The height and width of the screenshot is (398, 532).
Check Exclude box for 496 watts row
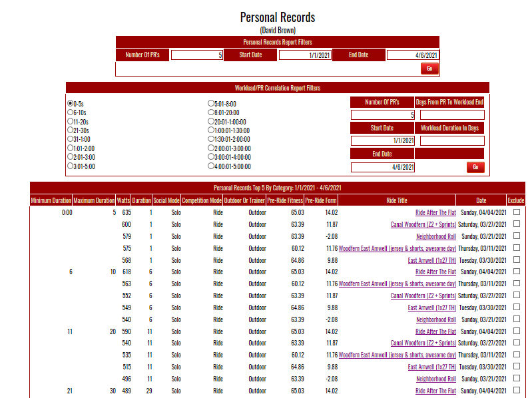point(517,378)
